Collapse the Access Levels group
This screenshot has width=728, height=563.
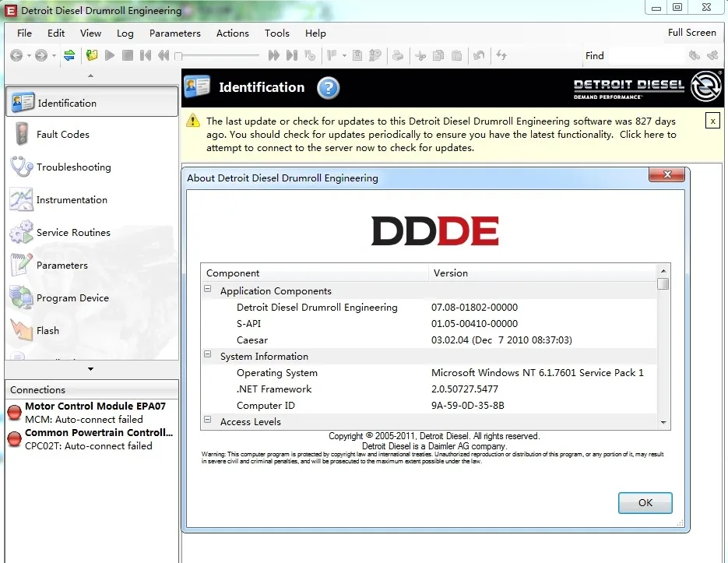[208, 421]
